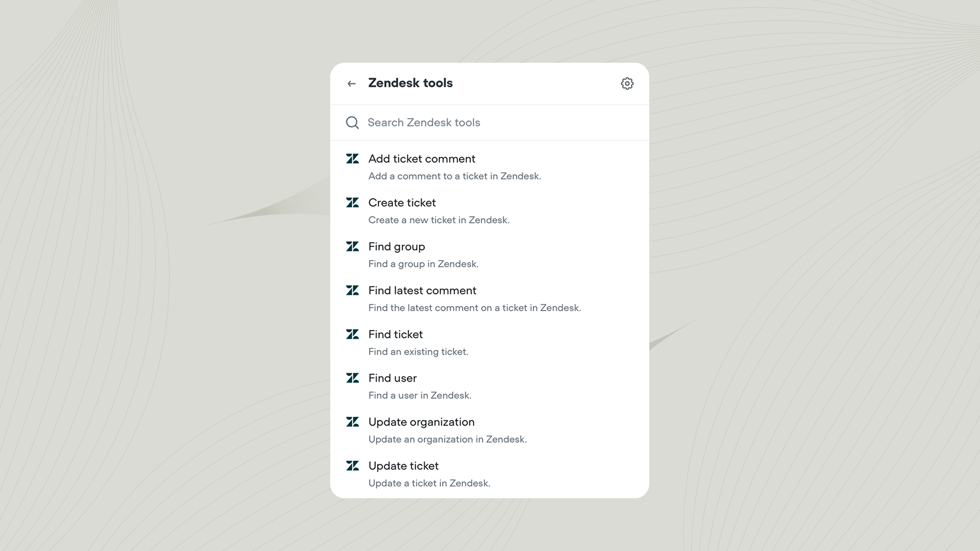Image resolution: width=980 pixels, height=551 pixels.
Task: Select the Find ticket tool
Action: coord(396,334)
